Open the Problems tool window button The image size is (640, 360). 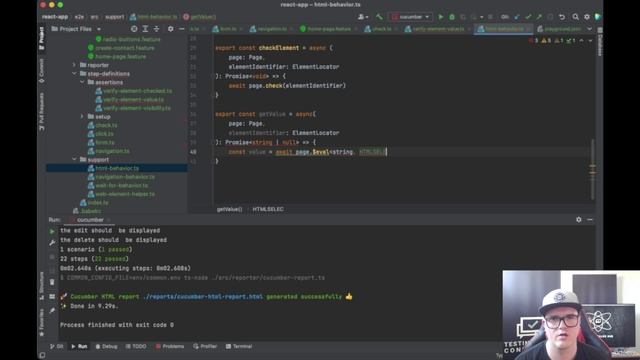170,346
